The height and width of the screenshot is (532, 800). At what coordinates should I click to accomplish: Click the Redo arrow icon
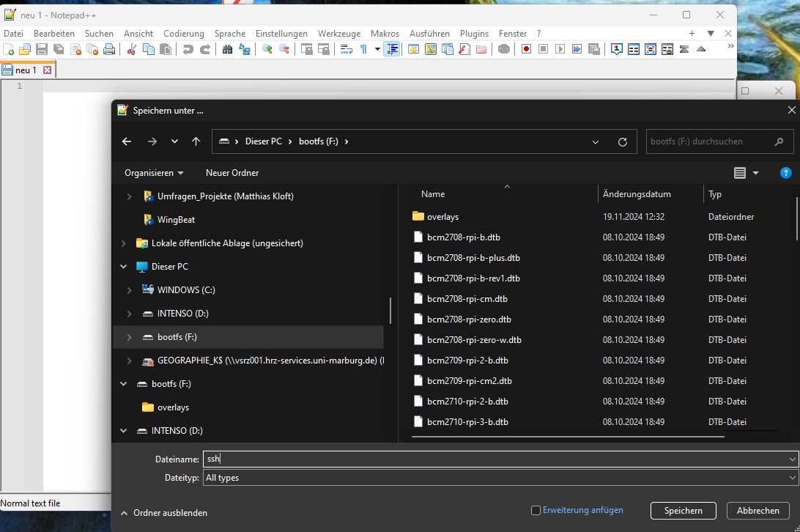click(x=204, y=50)
